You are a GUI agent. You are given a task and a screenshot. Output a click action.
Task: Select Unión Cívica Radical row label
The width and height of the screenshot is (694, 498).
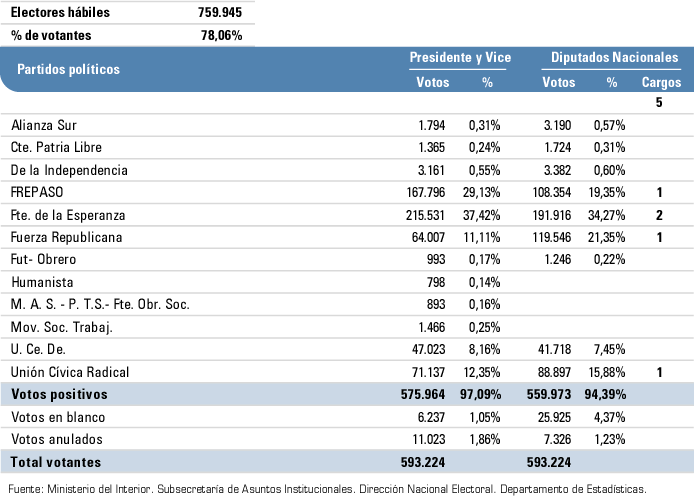pyautogui.click(x=70, y=372)
